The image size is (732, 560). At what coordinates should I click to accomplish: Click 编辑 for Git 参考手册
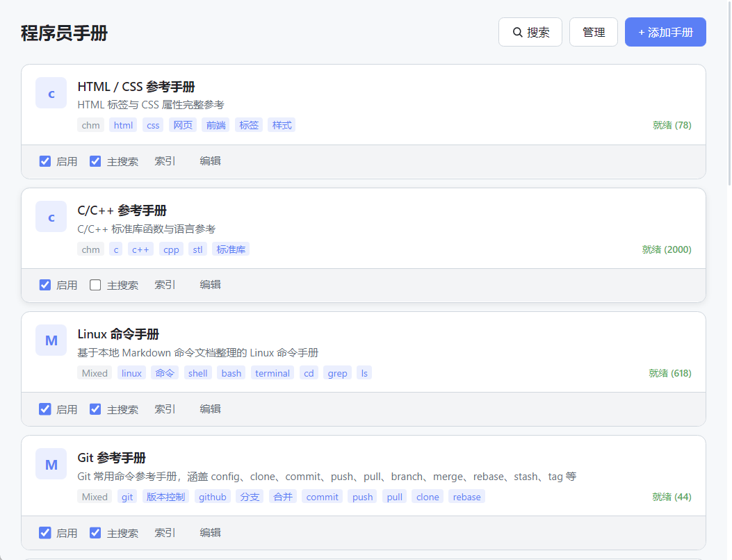coord(210,533)
